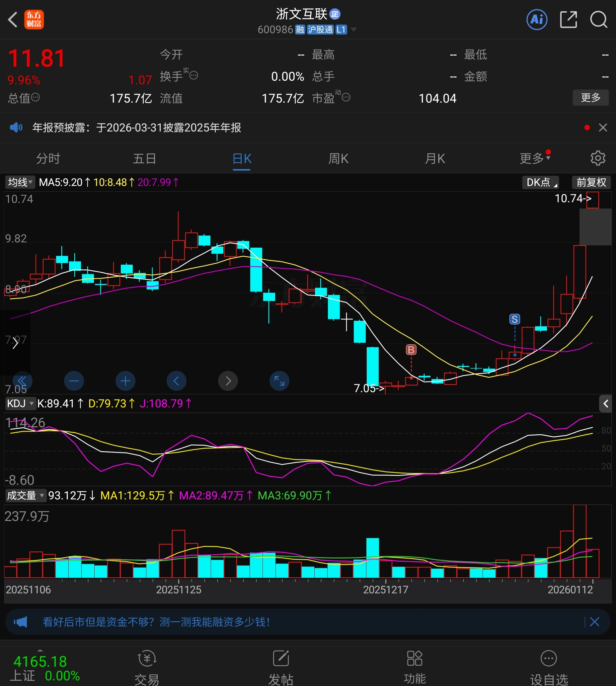Tap the 20251125 date label
The image size is (616, 686).
pyautogui.click(x=178, y=589)
